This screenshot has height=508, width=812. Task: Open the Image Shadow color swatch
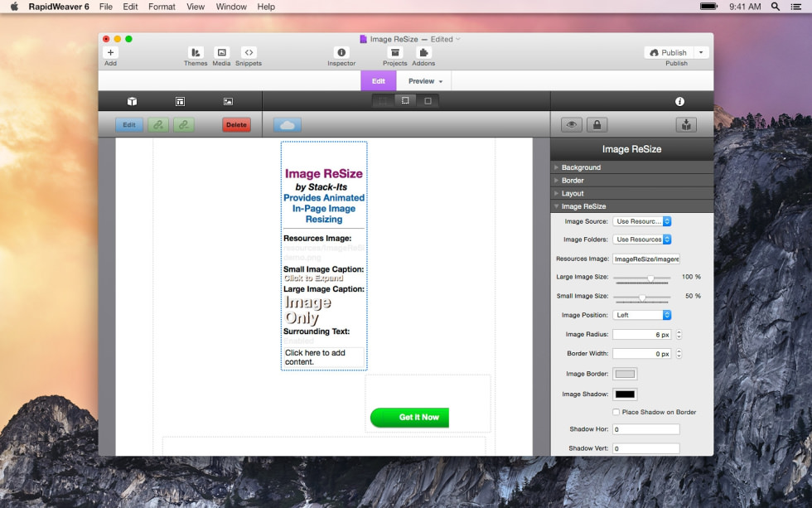click(625, 394)
